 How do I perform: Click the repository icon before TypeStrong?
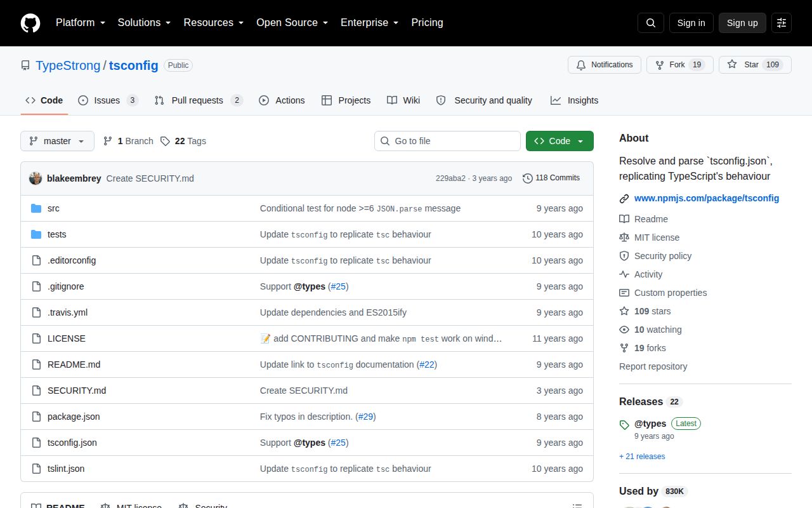tap(25, 65)
